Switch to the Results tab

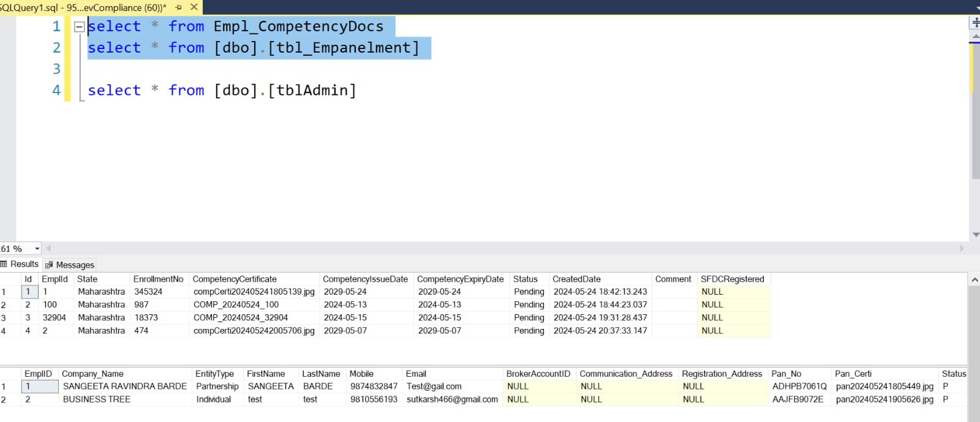tap(20, 264)
